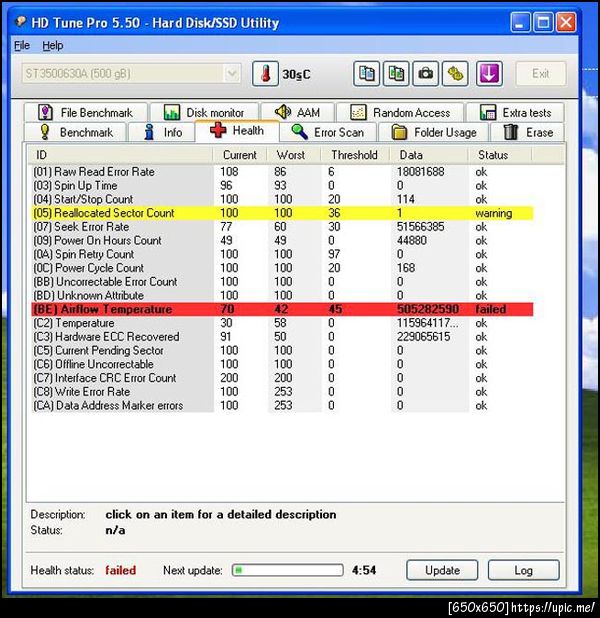The image size is (600, 618).
Task: Select the Current Pending Sector row
Action: click(x=282, y=350)
